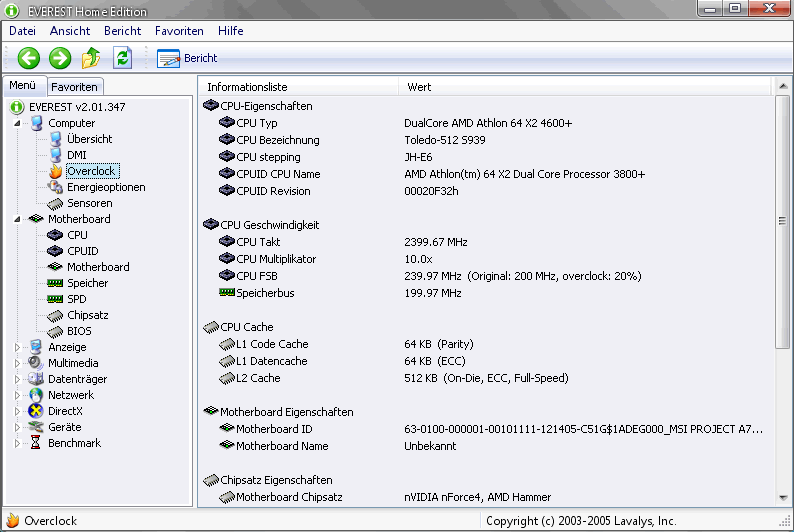Select the Motherboard sub-item in tree
The height and width of the screenshot is (532, 794).
(98, 267)
